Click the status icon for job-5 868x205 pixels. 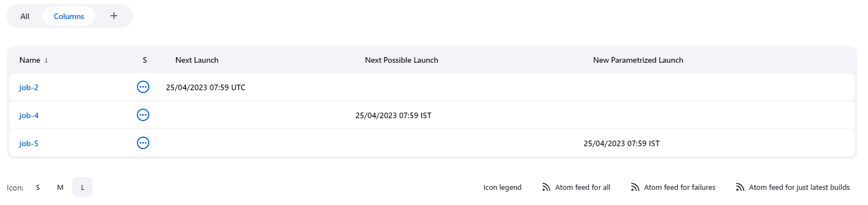(143, 143)
